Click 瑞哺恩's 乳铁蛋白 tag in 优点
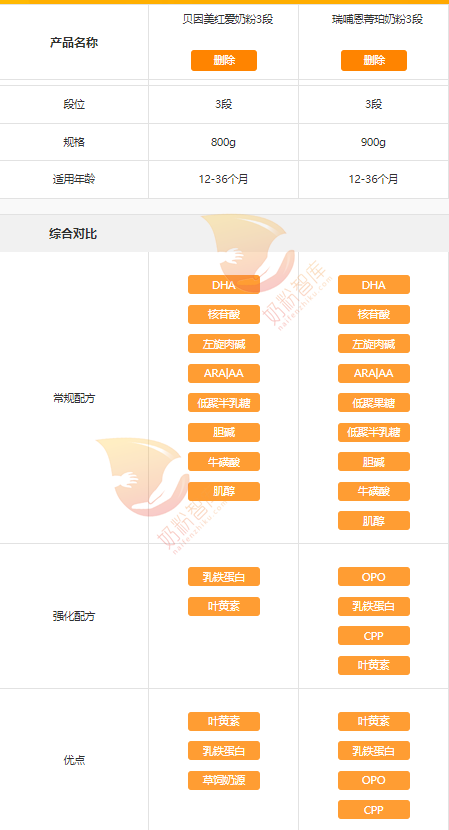This screenshot has width=449, height=830. click(374, 751)
